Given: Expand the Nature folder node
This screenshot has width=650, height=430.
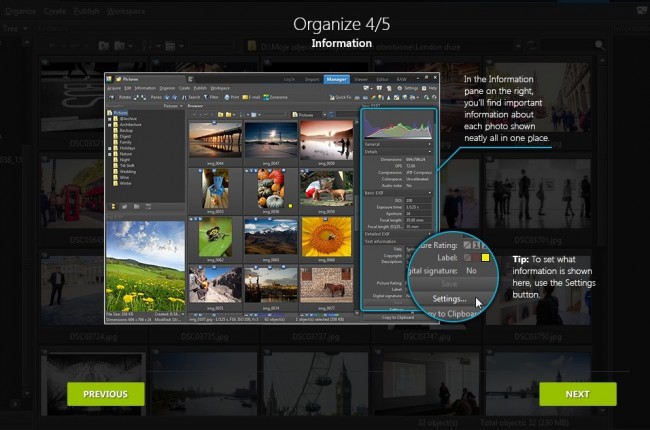Looking at the screenshot, I should tap(110, 154).
